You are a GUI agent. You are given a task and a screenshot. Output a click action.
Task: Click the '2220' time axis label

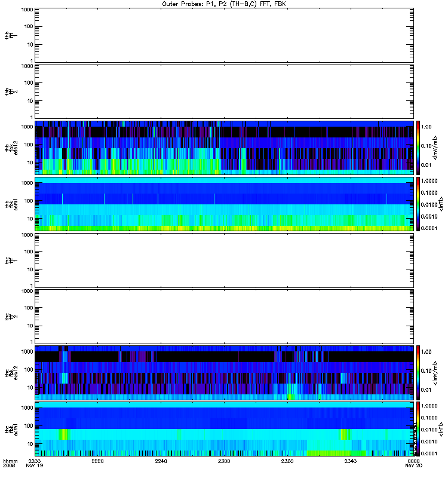pos(97,461)
